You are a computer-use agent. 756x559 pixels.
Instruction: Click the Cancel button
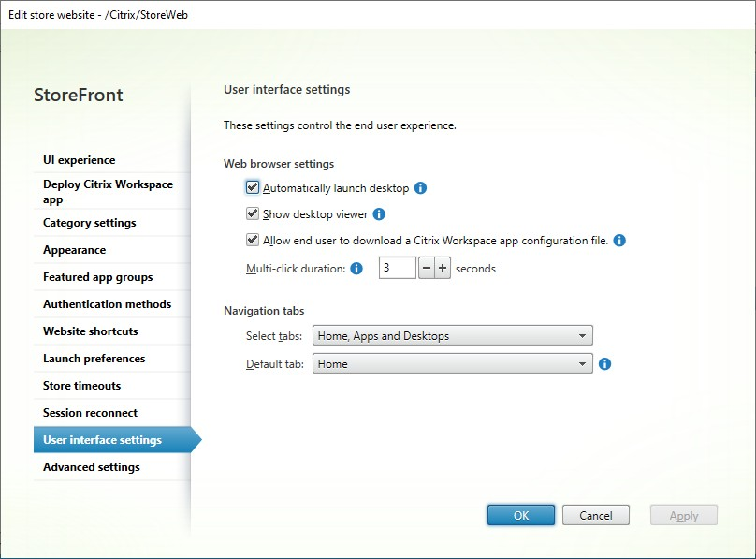point(596,514)
